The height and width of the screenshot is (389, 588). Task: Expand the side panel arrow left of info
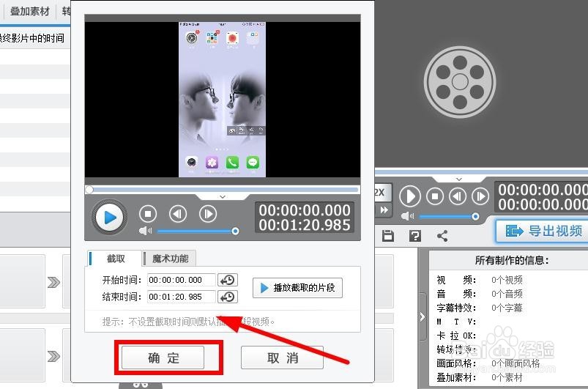[423, 316]
